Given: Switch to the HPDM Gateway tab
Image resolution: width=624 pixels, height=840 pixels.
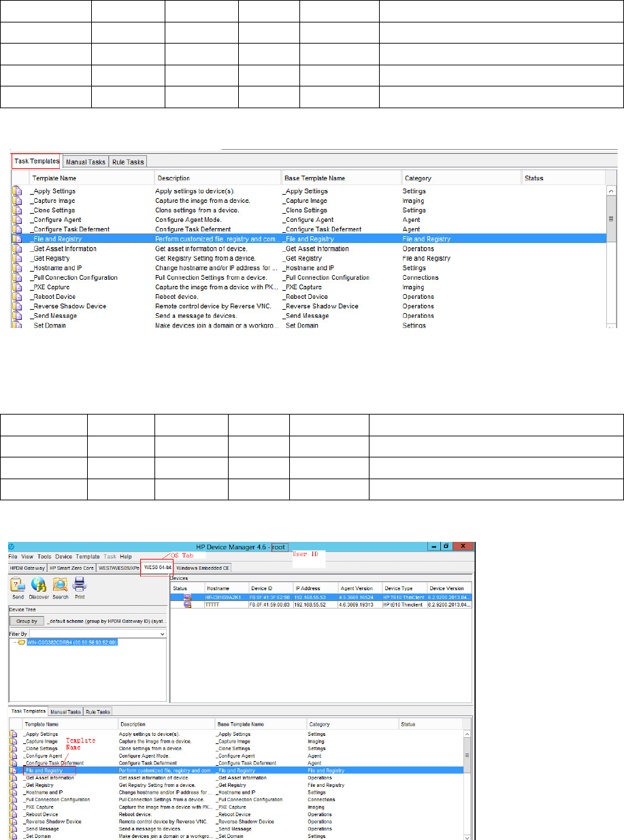Looking at the screenshot, I should [x=27, y=567].
